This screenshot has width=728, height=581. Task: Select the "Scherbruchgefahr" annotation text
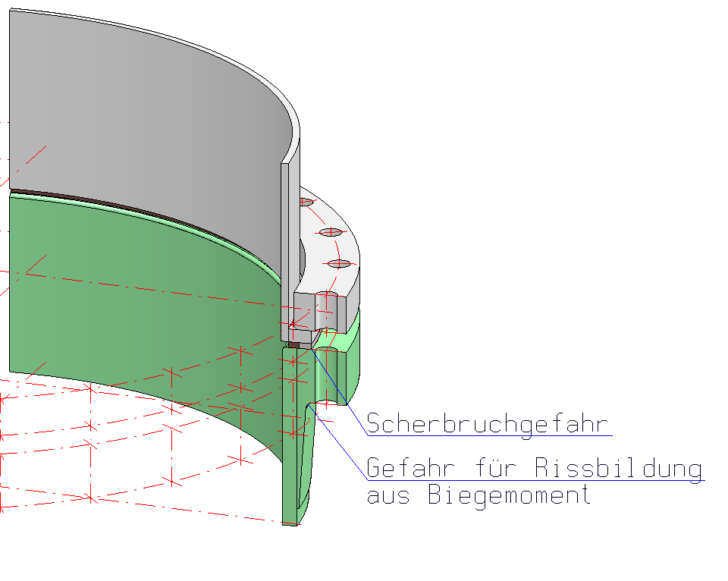point(487,423)
